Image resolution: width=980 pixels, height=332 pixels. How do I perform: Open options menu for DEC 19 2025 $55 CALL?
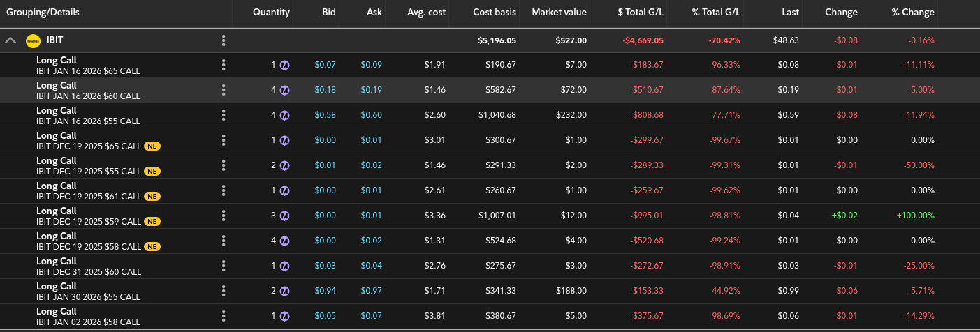pos(224,165)
